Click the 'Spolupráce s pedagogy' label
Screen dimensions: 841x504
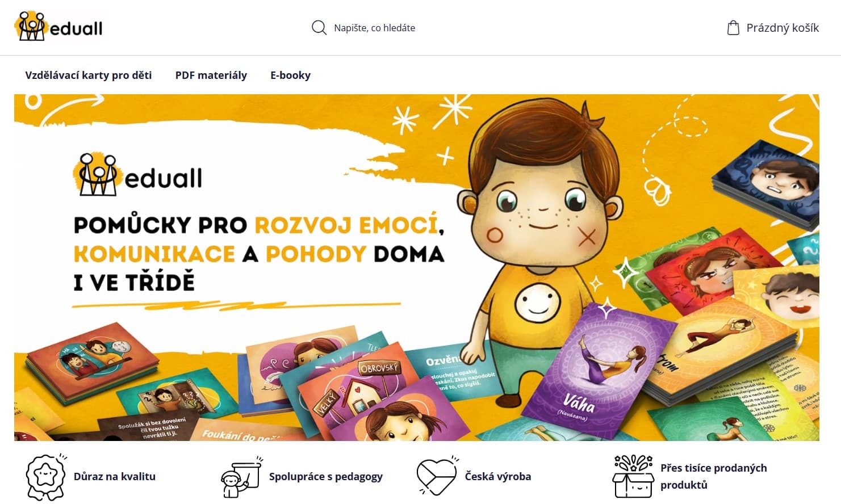(326, 476)
